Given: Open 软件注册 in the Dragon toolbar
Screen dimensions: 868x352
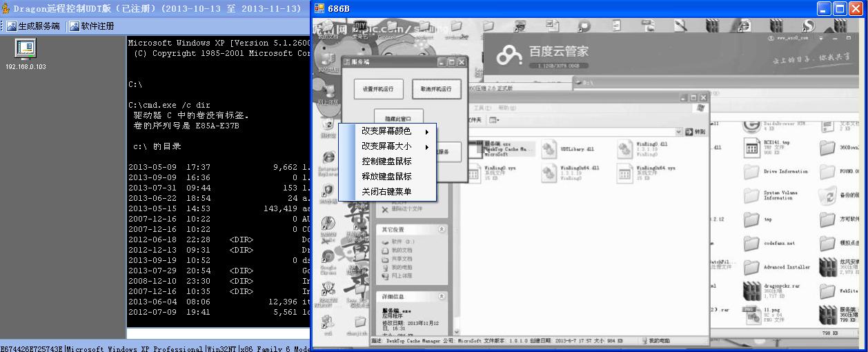Looking at the screenshot, I should point(91,26).
